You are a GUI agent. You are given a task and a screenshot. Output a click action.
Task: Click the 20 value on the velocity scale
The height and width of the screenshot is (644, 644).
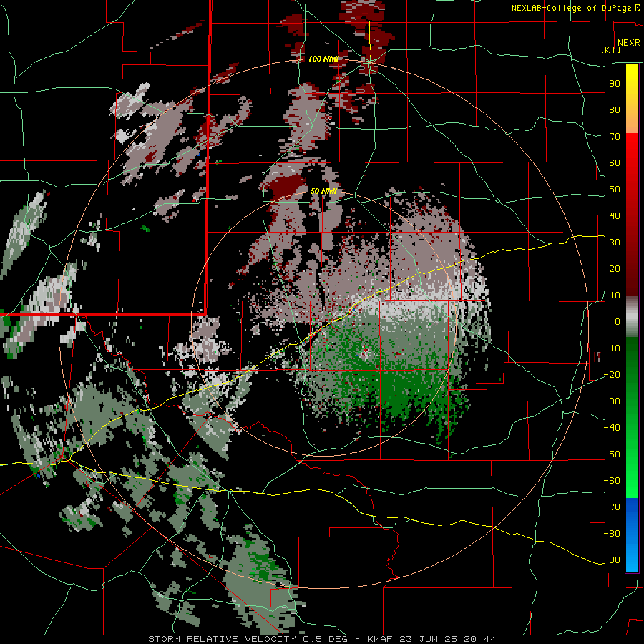tap(615, 268)
